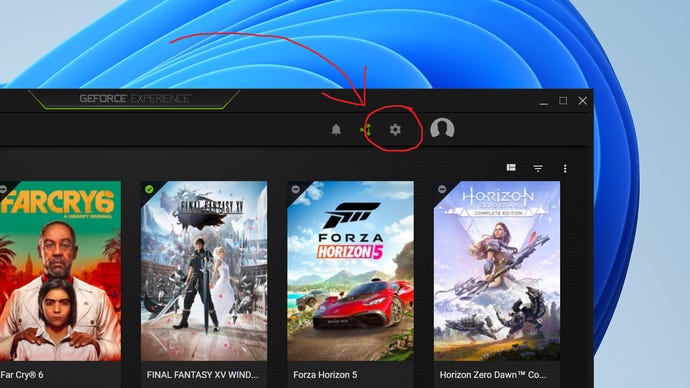Select the Horizon Zero Dawn cover art

497,271
